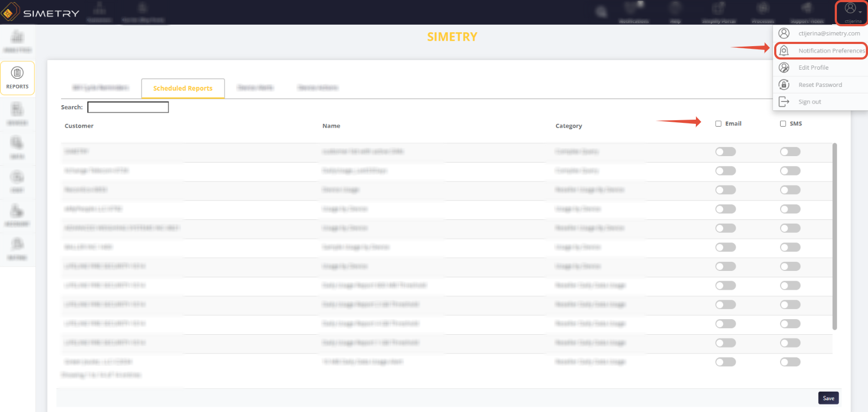This screenshot has height=412, width=868.
Task: Check the Email select-all checkbox
Action: pyautogui.click(x=718, y=124)
